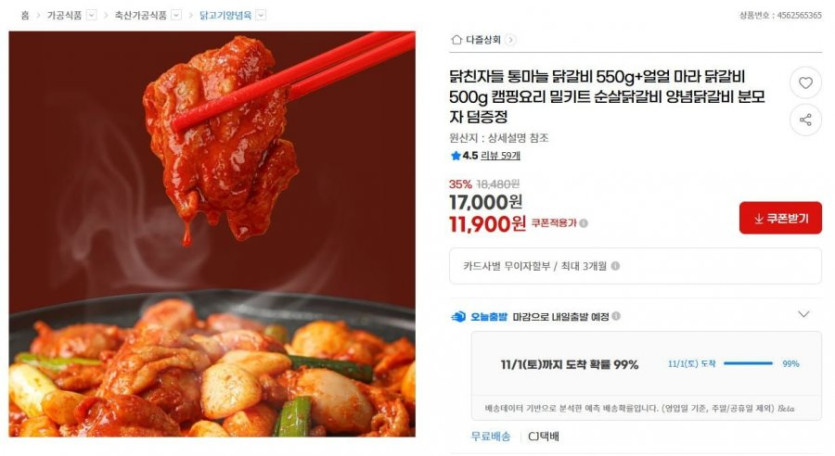Click the dakgalbi product image
This screenshot has height=456, width=835.
(212, 234)
